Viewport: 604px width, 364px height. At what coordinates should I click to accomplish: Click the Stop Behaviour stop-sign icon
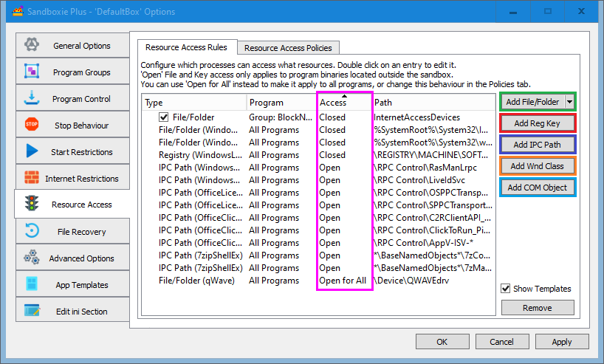[x=32, y=124]
